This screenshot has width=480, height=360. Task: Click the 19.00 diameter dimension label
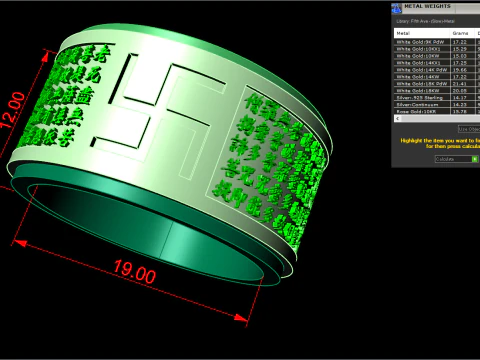134,272
